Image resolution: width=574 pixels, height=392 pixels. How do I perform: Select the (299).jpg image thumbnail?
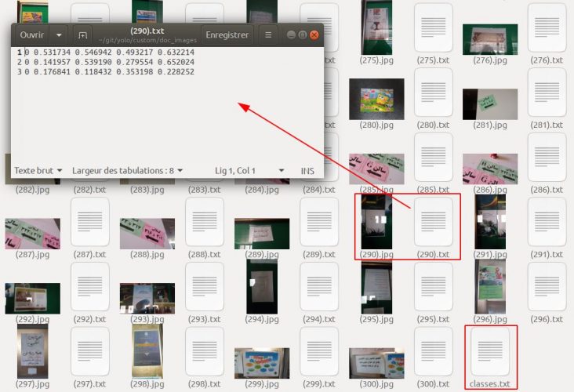click(262, 352)
